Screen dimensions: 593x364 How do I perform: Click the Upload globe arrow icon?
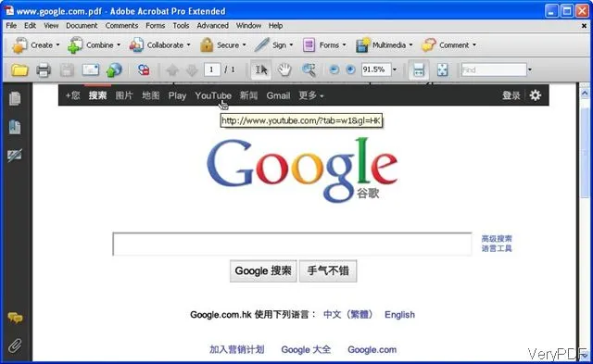pyautogui.click(x=114, y=69)
